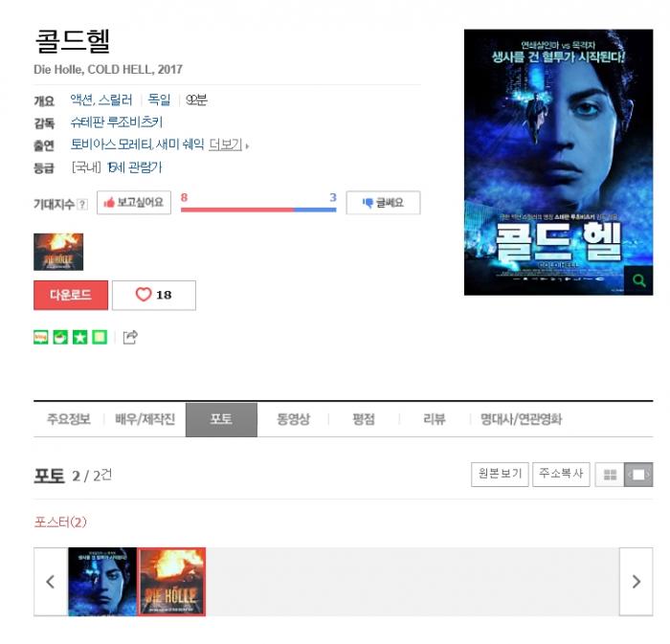Open the 배우/제작진 tab
The width and height of the screenshot is (670, 644).
click(x=145, y=419)
